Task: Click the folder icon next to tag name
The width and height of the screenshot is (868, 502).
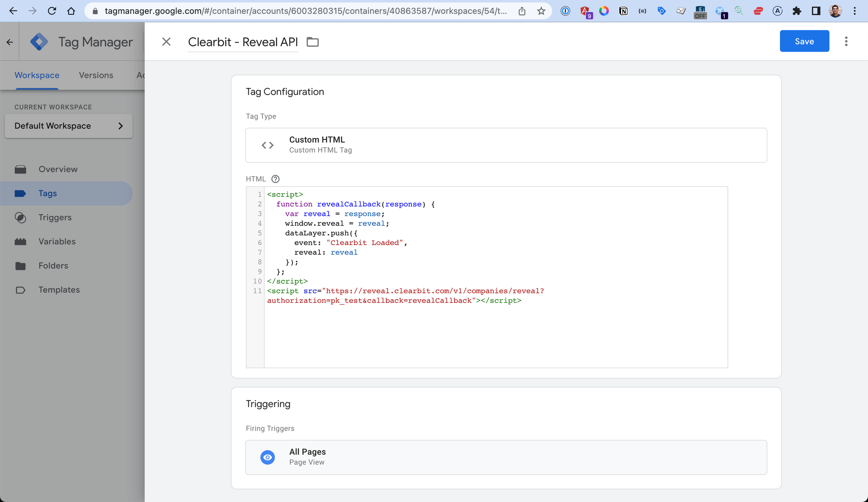Action: (x=312, y=42)
